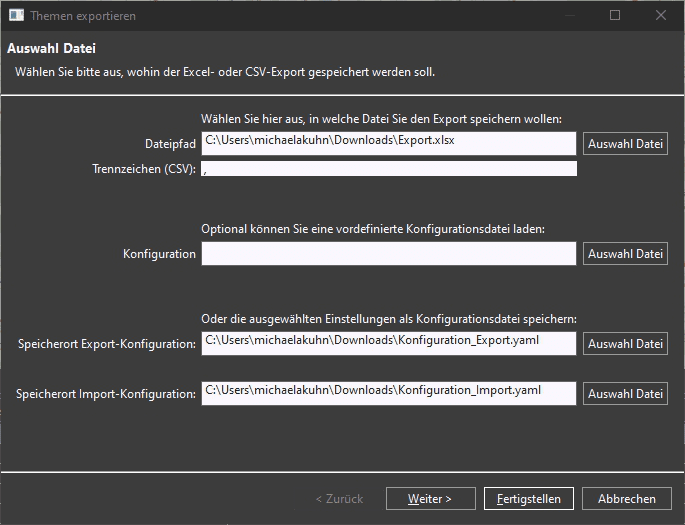Finish the export with Fertigstellen
685x525 pixels.
pos(529,498)
